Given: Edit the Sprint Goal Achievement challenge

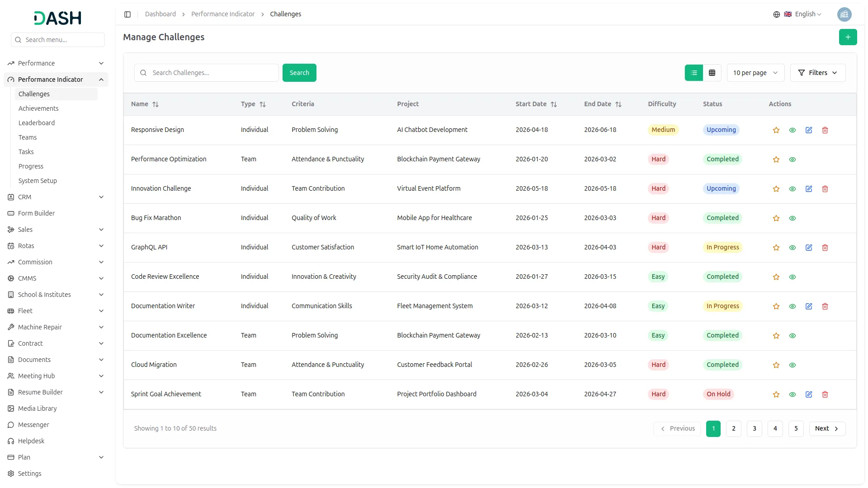Looking at the screenshot, I should 809,394.
